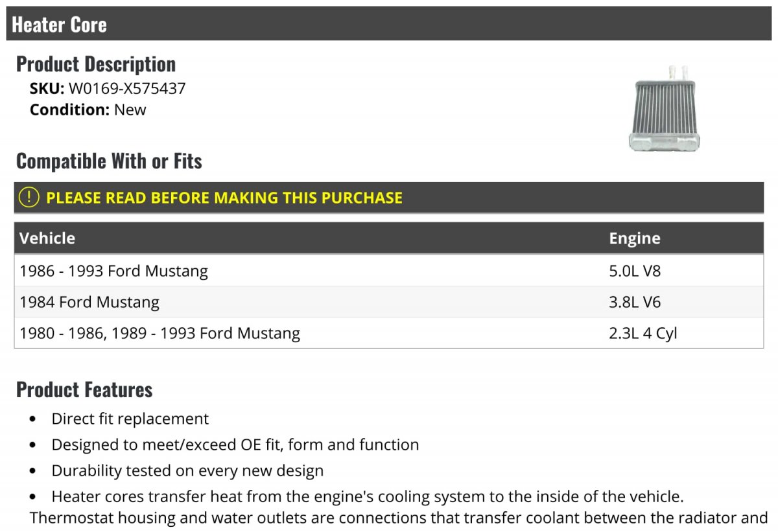
Task: Select the 1980 - 1986, 1989 - 1993 Ford Mustang row
Action: (x=159, y=333)
